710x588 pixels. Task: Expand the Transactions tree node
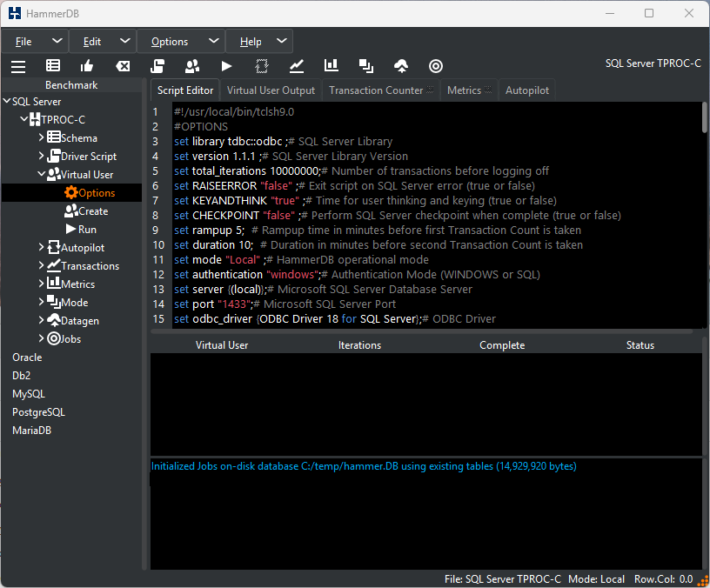coord(42,265)
